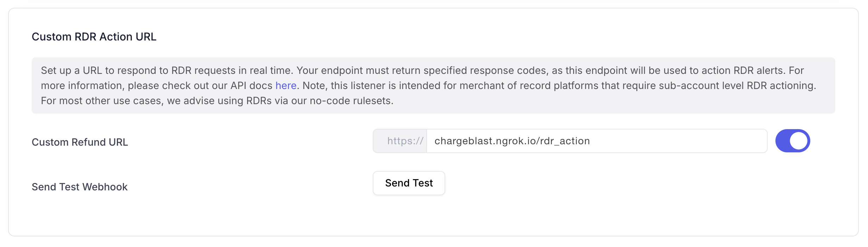The image size is (868, 247).
Task: Click the Send Test button
Action: (409, 183)
